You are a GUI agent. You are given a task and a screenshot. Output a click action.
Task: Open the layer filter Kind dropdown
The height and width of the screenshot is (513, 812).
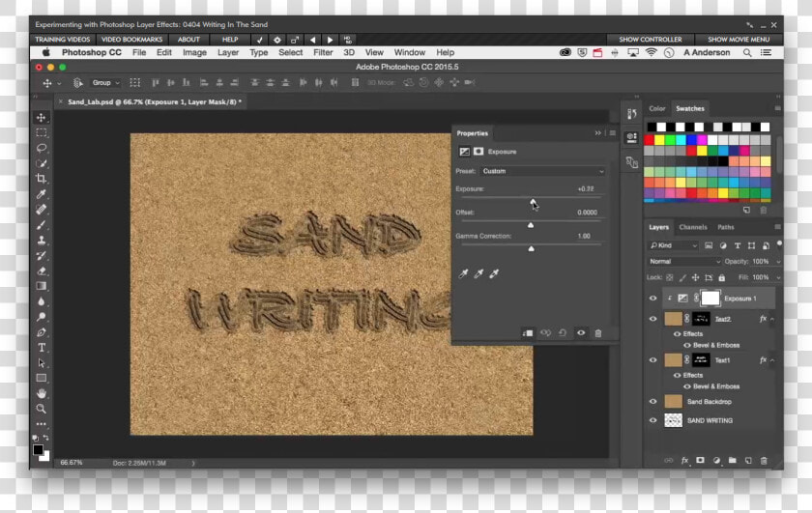tap(673, 245)
